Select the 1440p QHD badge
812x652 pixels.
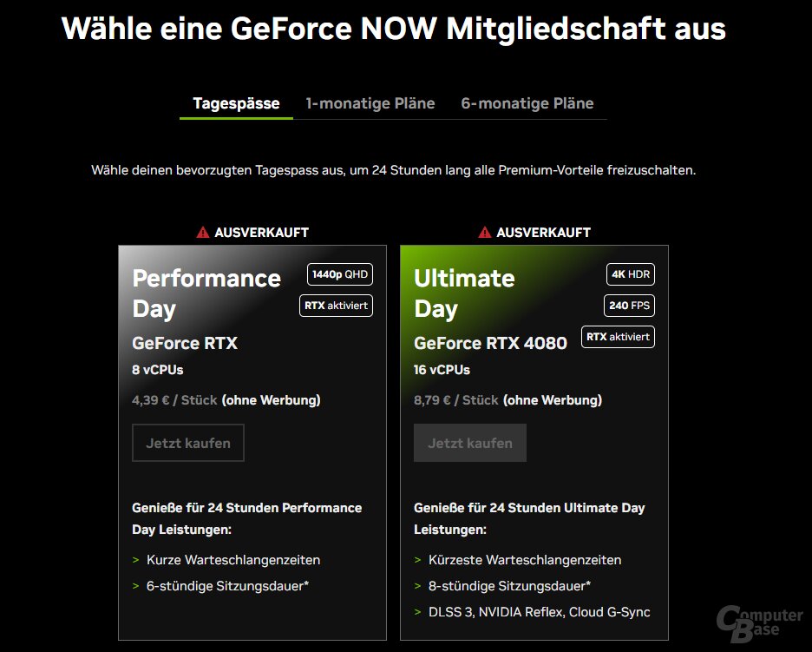340,274
